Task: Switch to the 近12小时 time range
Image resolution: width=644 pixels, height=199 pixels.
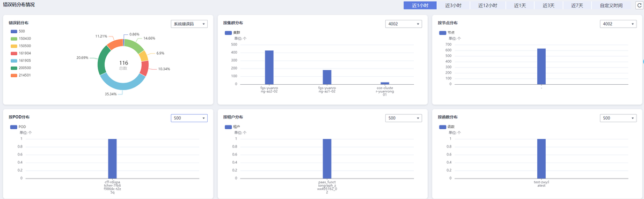Action: click(x=488, y=5)
